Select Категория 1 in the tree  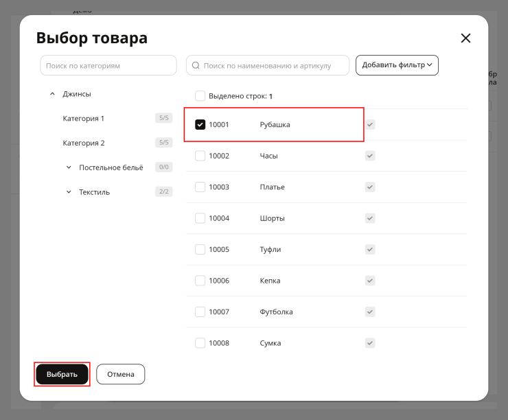click(x=83, y=119)
